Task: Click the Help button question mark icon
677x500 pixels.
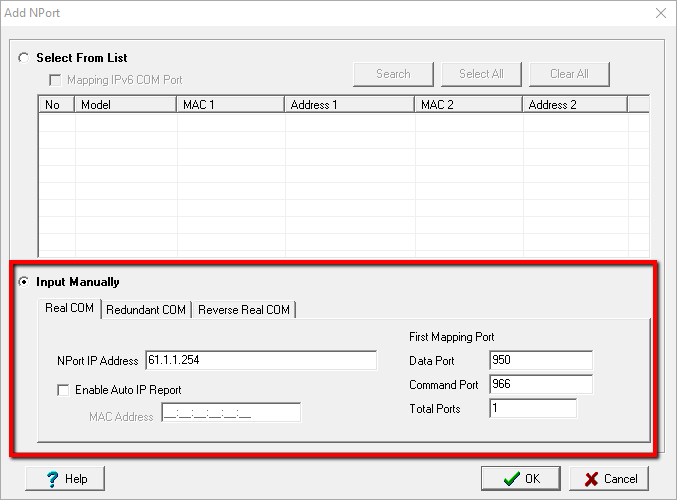Action: 53,479
